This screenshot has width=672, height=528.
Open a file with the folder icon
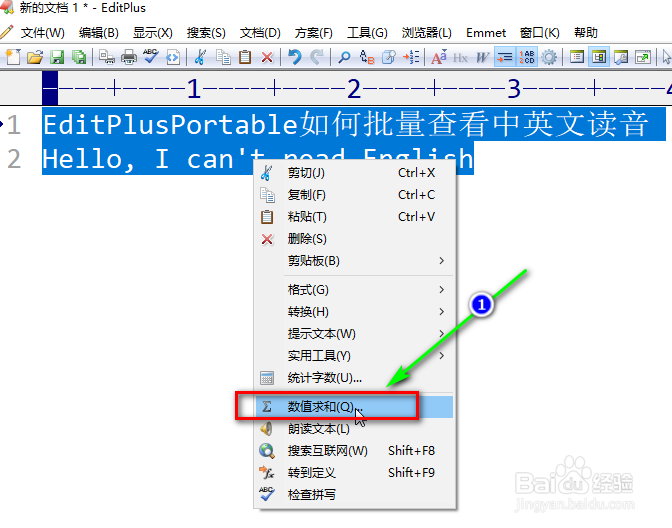pos(35,57)
